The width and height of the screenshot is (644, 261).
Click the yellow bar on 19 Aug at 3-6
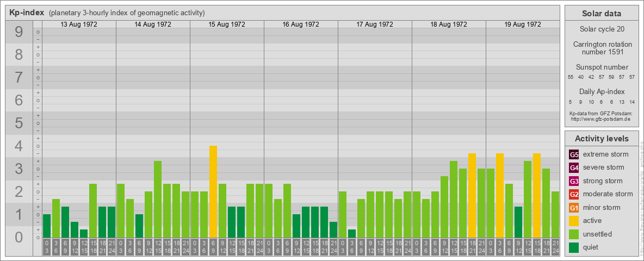[x=499, y=195]
